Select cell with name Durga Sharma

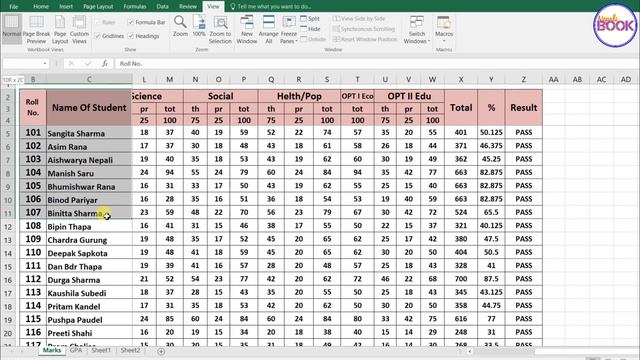[x=89, y=280]
